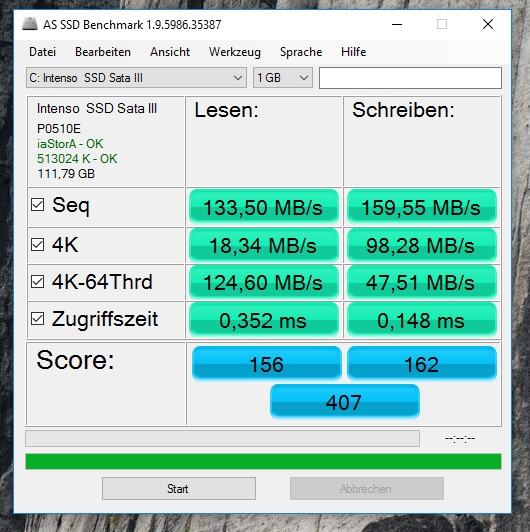
Task: Open the Ansicht menu
Action: point(170,52)
